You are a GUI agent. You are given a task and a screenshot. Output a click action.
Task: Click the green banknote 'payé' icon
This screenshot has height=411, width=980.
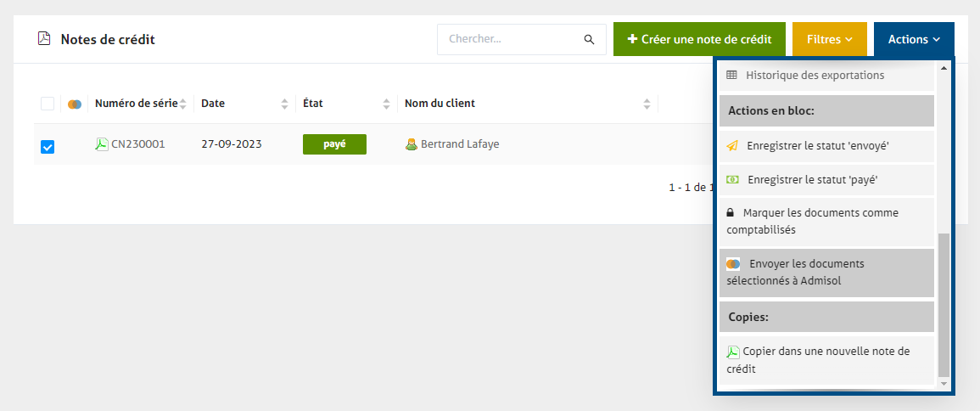732,179
